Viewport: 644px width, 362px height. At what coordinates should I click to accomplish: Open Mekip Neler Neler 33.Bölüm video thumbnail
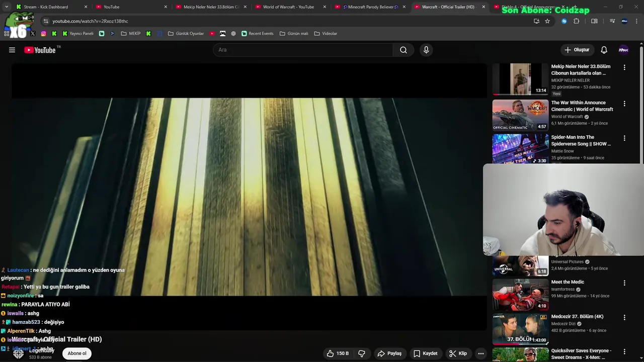tap(520, 79)
